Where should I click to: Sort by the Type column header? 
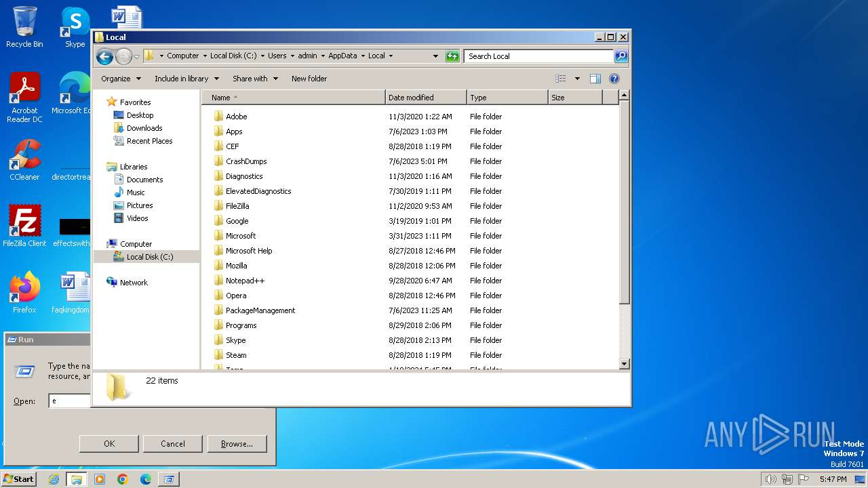507,98
